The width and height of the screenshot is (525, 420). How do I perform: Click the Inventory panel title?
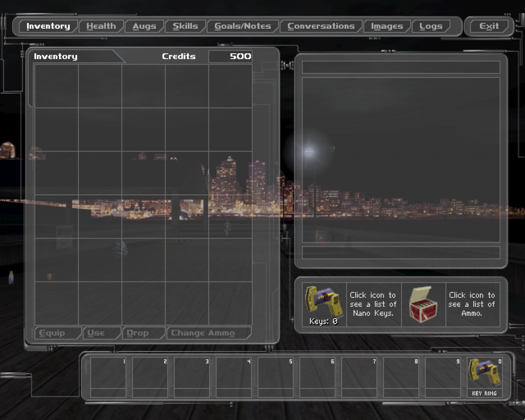[x=55, y=56]
